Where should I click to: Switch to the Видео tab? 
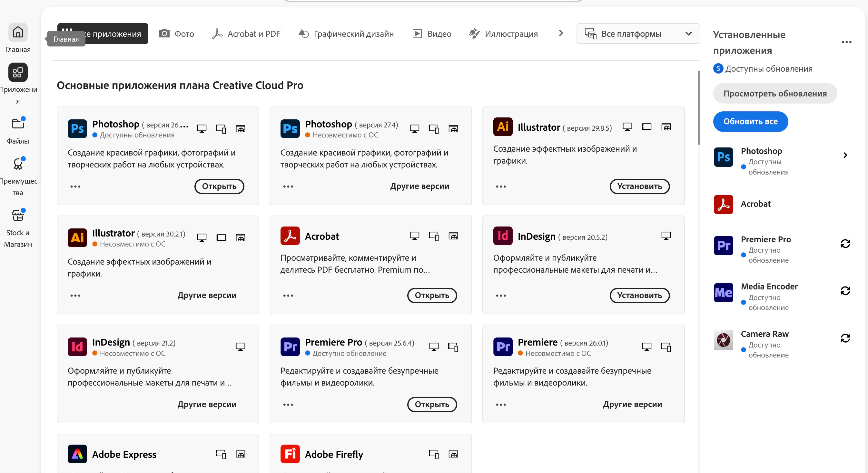pos(432,34)
